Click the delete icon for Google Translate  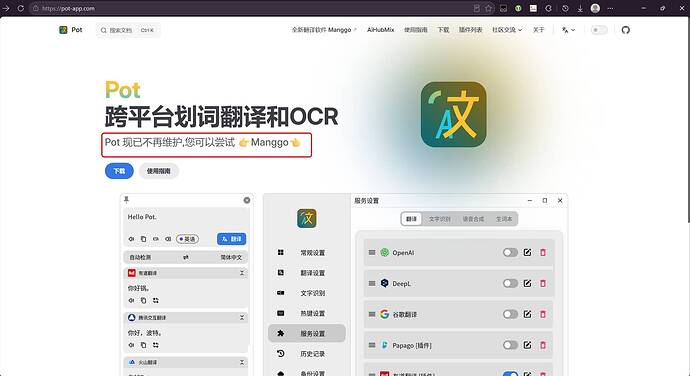[543, 314]
